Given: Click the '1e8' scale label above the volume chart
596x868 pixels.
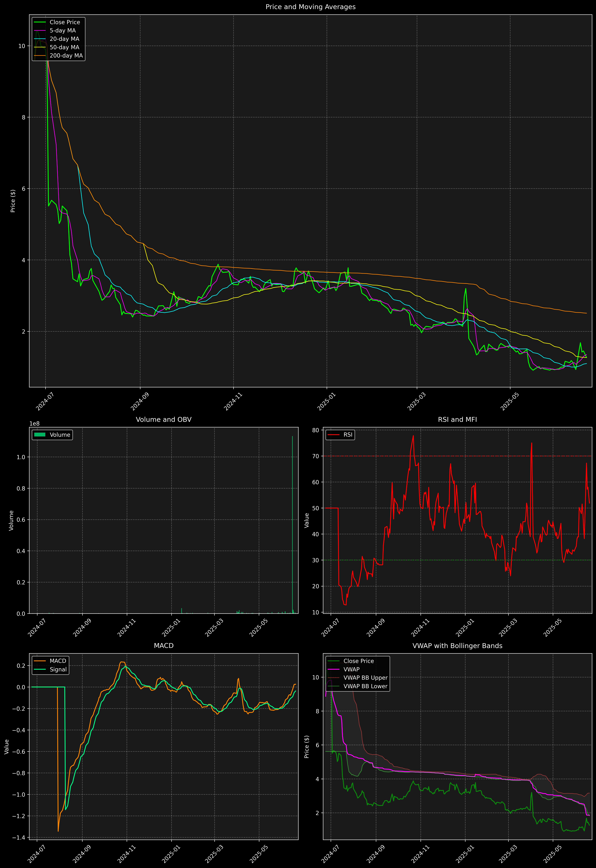Looking at the screenshot, I should (x=35, y=424).
